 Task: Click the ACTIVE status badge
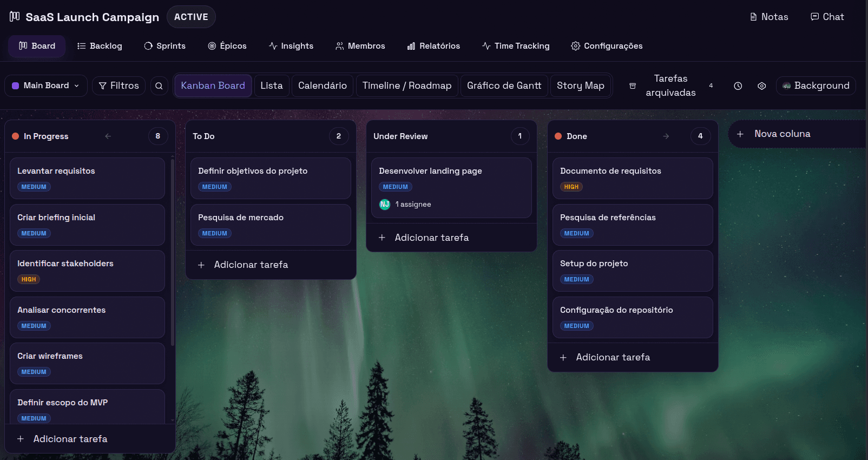(191, 17)
